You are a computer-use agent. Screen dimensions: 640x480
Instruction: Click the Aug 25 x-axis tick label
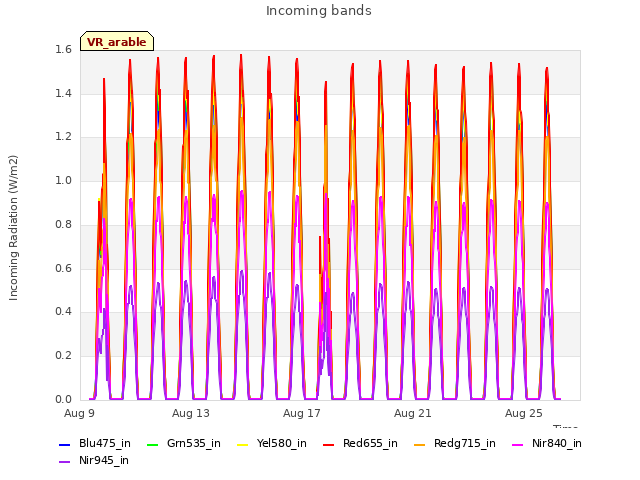pyautogui.click(x=524, y=413)
